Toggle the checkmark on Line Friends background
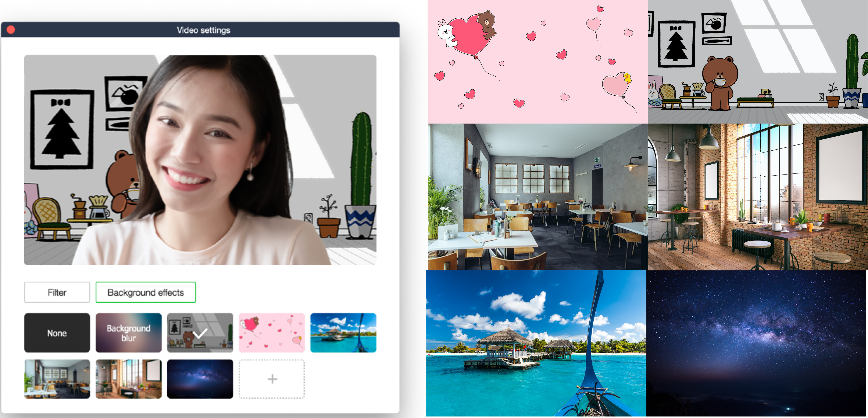 pyautogui.click(x=201, y=333)
